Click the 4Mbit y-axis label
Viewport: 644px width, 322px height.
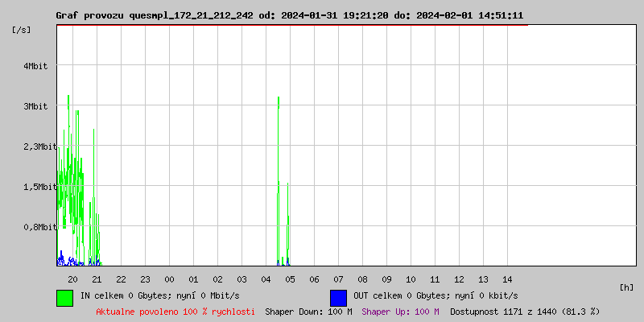click(x=36, y=66)
